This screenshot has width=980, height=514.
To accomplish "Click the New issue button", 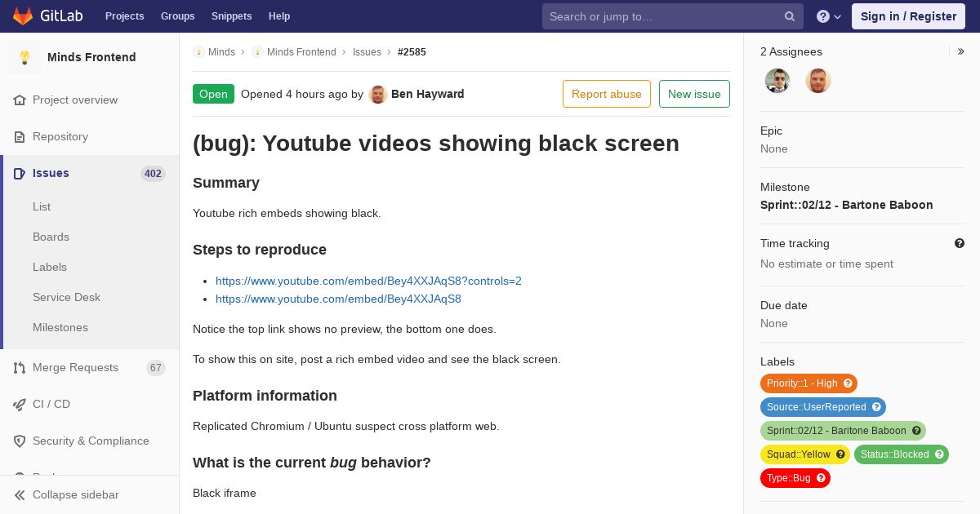I will (x=694, y=94).
